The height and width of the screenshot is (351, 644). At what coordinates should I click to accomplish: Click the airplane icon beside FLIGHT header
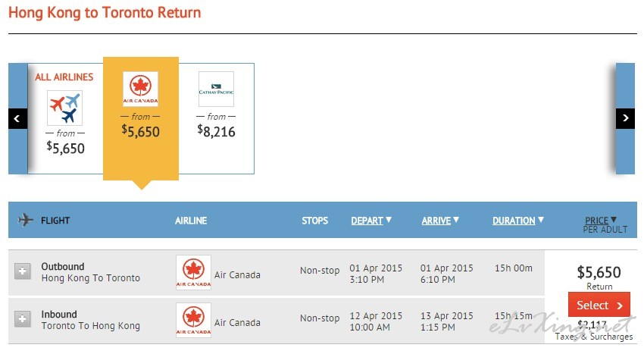[26, 221]
